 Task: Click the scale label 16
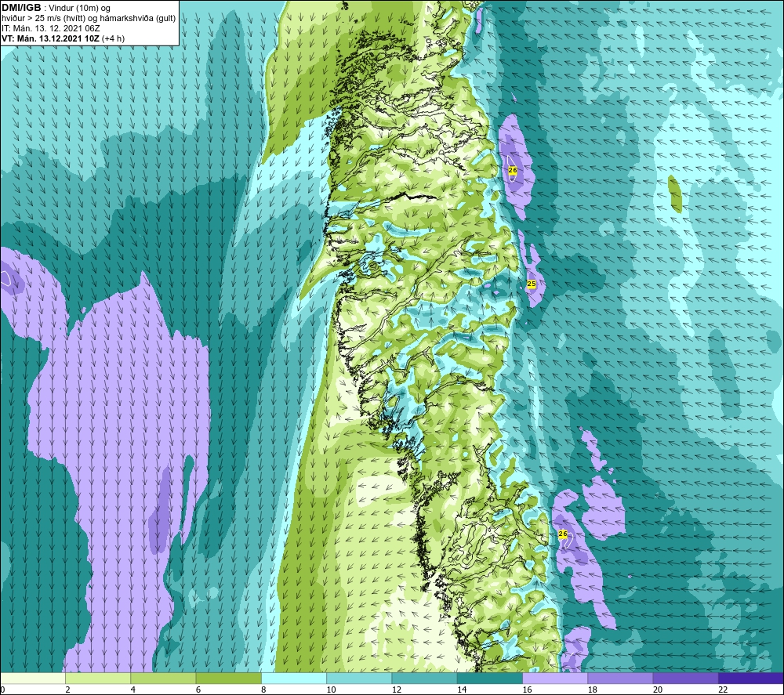[527, 690]
